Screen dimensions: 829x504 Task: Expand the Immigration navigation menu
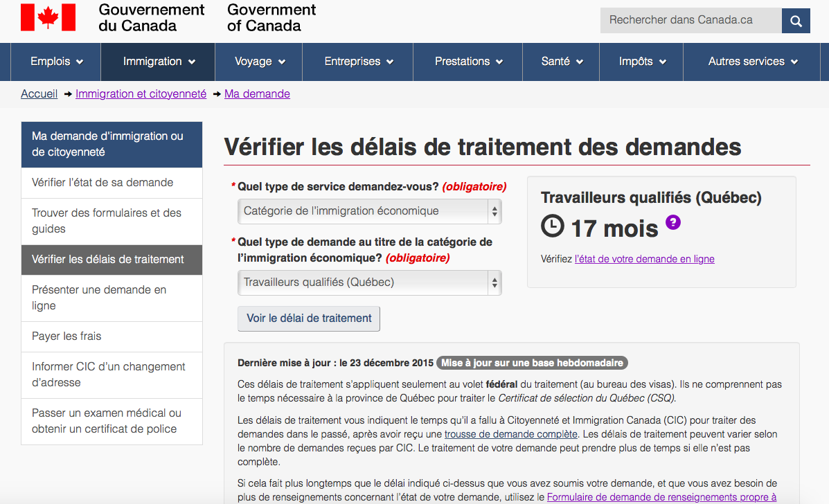(x=159, y=62)
